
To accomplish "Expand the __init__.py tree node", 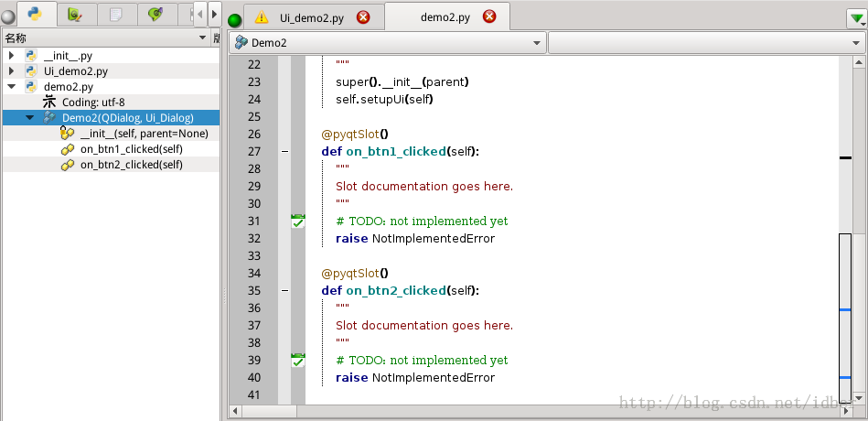I will [x=11, y=56].
